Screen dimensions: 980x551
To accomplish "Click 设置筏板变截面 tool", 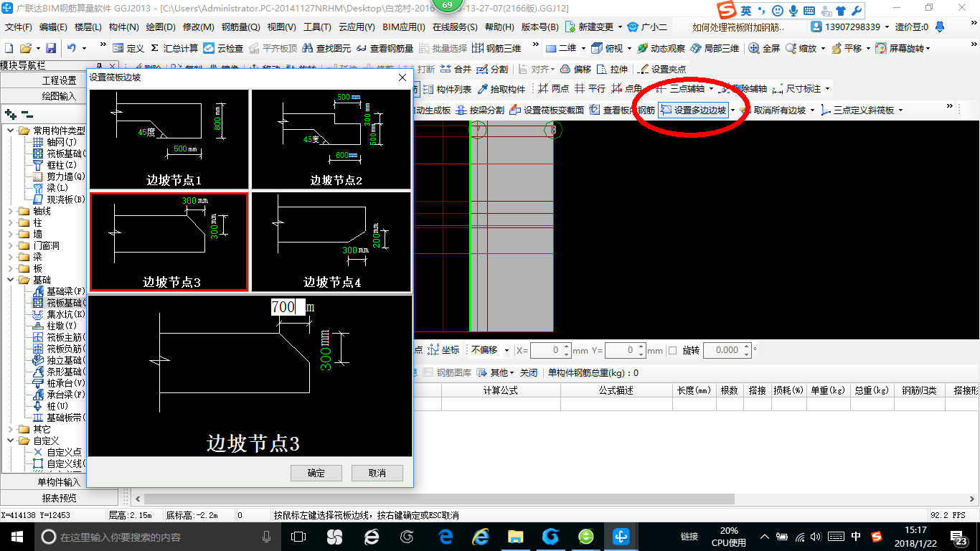I will [546, 110].
